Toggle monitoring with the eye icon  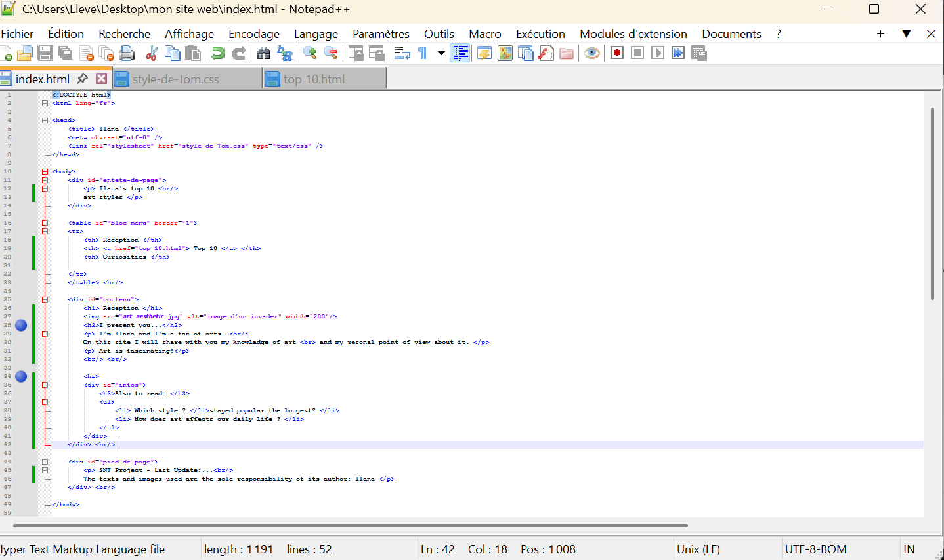(x=592, y=53)
